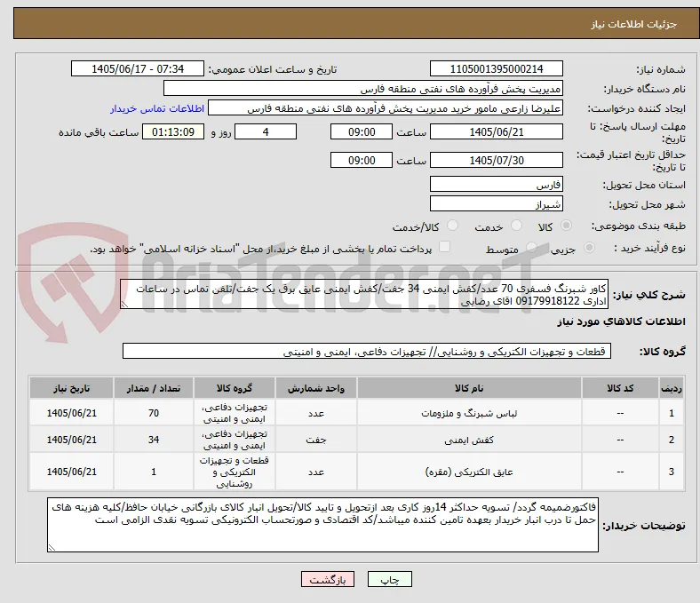The image size is (700, 603).
Task: Select the متوسط purchase type radio
Action: coord(531,247)
